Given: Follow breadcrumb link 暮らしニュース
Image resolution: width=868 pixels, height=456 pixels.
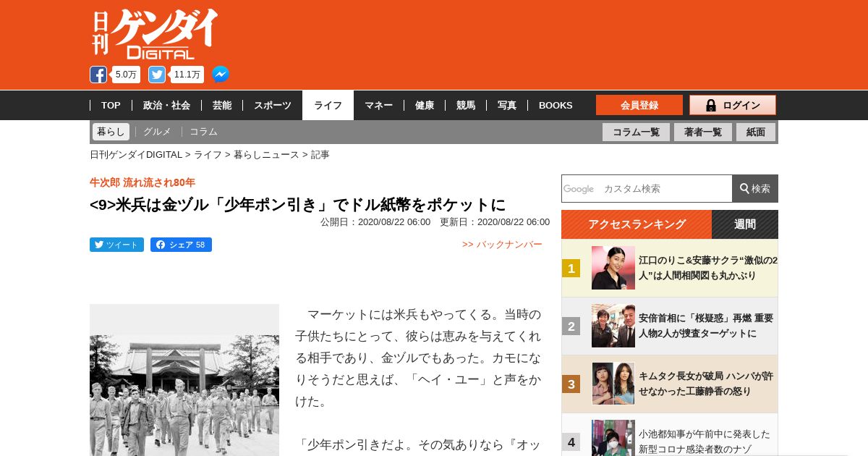Looking at the screenshot, I should 266,155.
